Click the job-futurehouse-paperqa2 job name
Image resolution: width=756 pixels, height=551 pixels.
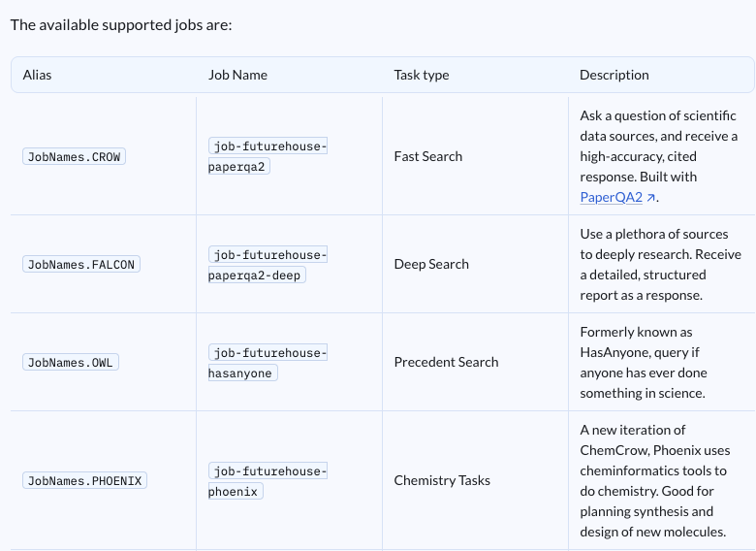[x=268, y=156]
